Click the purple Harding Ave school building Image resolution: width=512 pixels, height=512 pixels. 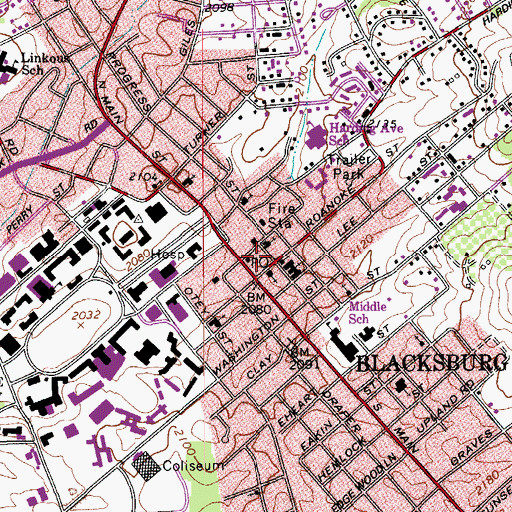point(316,136)
